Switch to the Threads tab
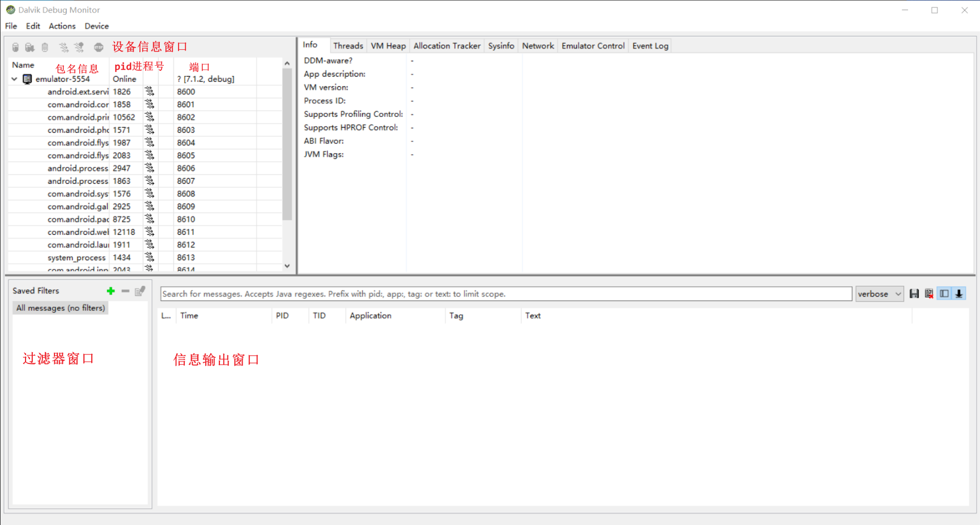 [x=348, y=46]
